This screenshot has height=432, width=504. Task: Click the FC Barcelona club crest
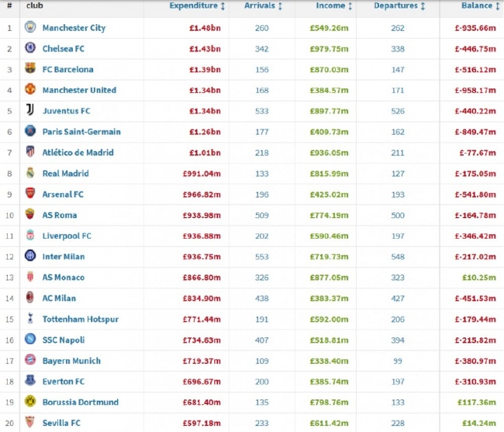[30, 69]
